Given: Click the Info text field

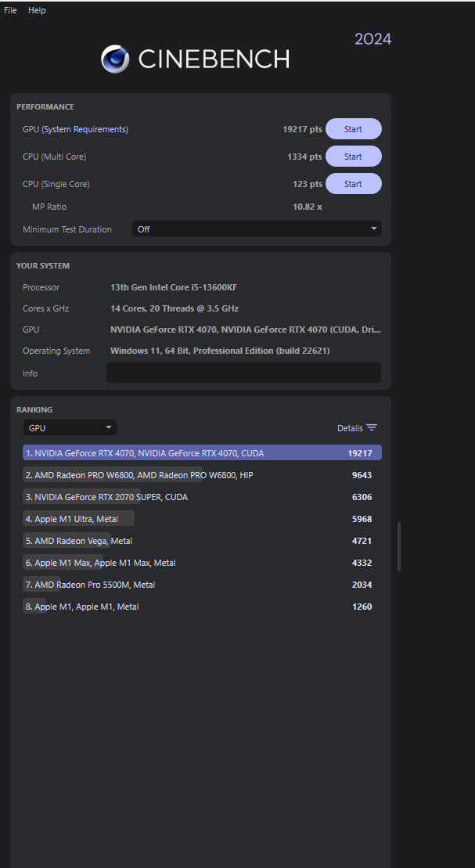Looking at the screenshot, I should [x=243, y=373].
